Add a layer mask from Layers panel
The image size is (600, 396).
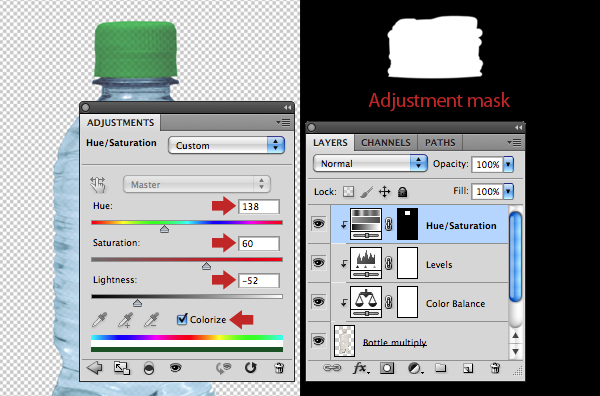(387, 368)
